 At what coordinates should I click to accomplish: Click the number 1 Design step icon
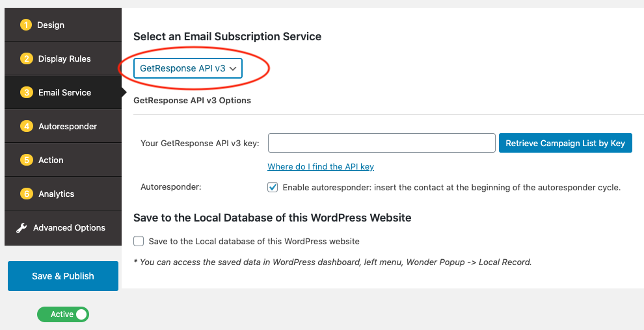click(x=26, y=25)
